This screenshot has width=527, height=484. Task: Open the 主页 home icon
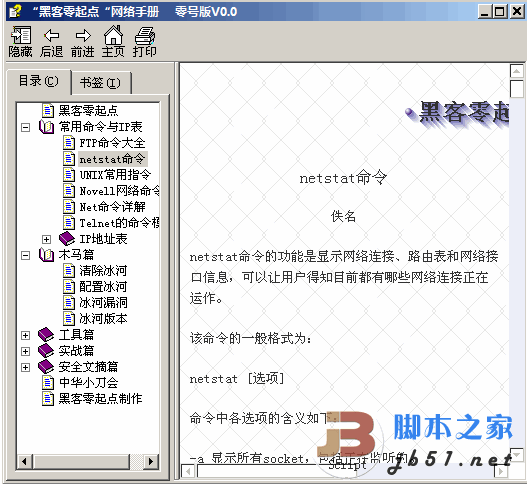point(113,35)
